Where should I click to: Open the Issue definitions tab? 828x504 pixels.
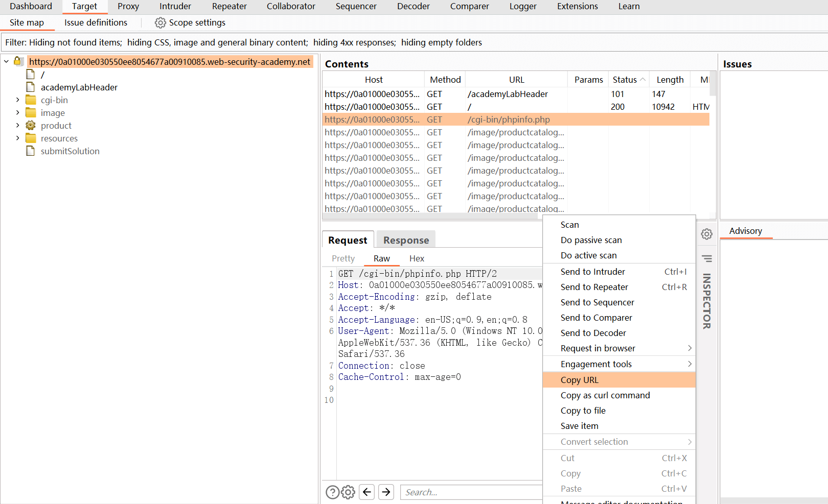tap(96, 22)
